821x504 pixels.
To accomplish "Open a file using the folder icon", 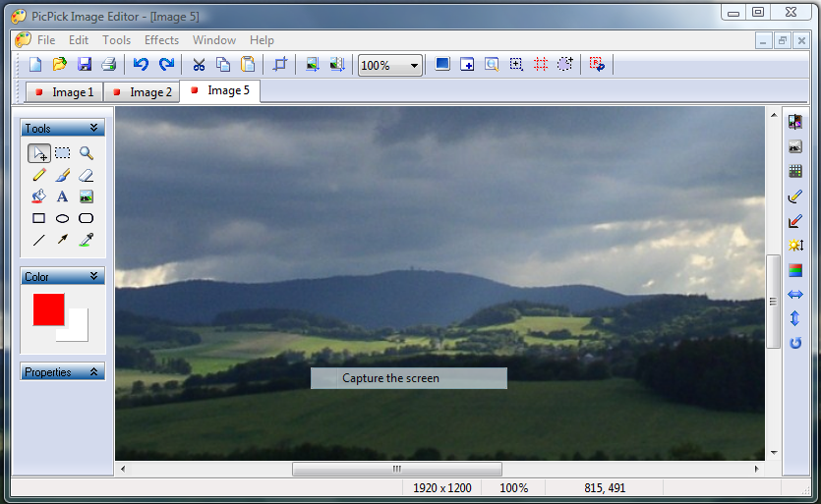I will click(60, 65).
